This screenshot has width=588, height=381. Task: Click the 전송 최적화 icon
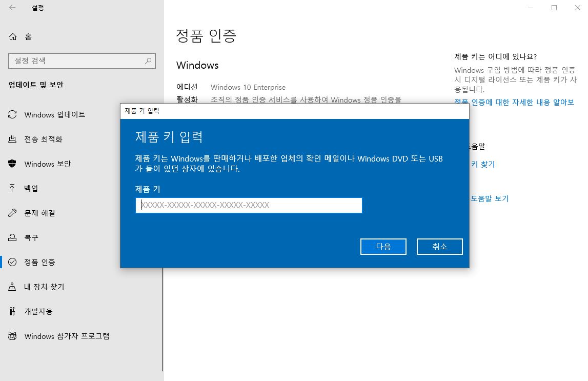coord(12,139)
